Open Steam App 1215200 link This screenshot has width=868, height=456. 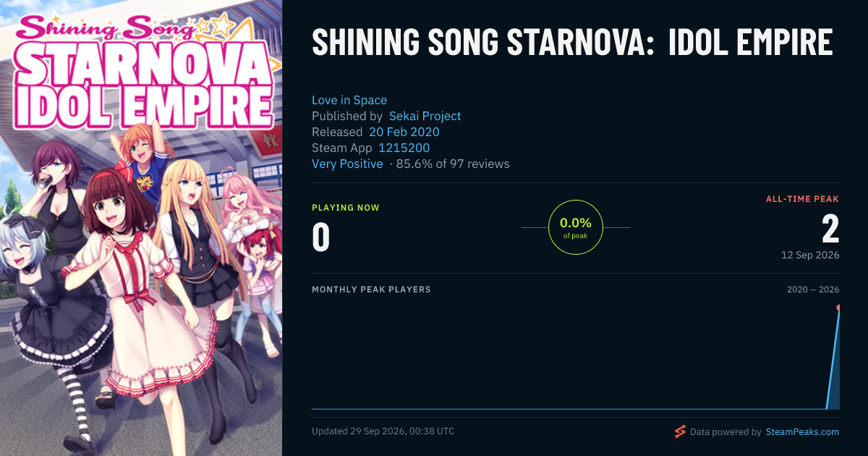(404, 148)
